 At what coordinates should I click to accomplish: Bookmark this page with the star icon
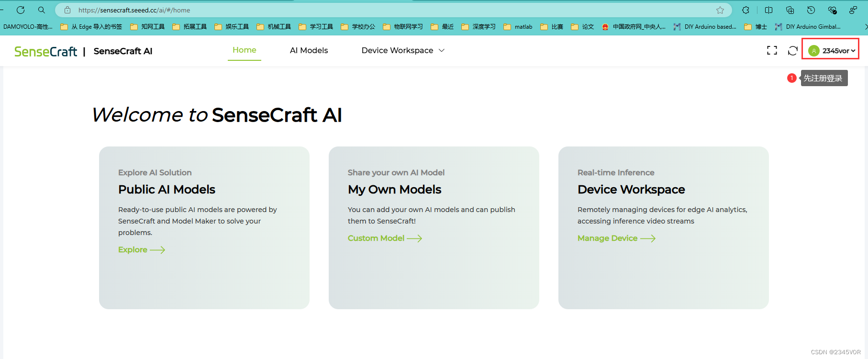[x=720, y=10]
